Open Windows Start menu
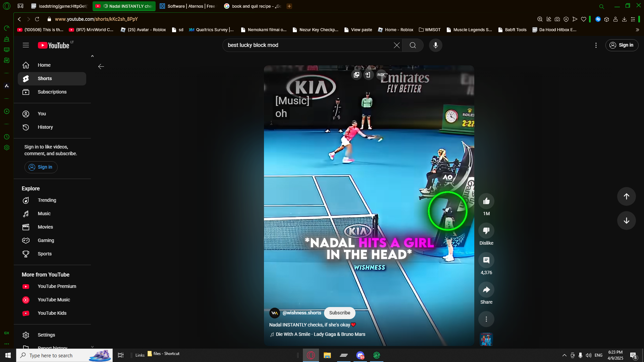Image resolution: width=644 pixels, height=362 pixels. pyautogui.click(x=8, y=355)
